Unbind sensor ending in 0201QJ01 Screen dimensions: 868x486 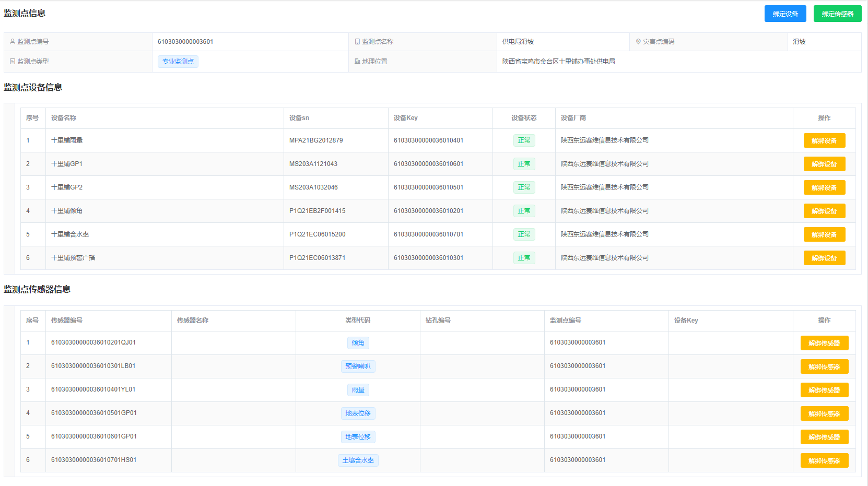[x=824, y=343]
